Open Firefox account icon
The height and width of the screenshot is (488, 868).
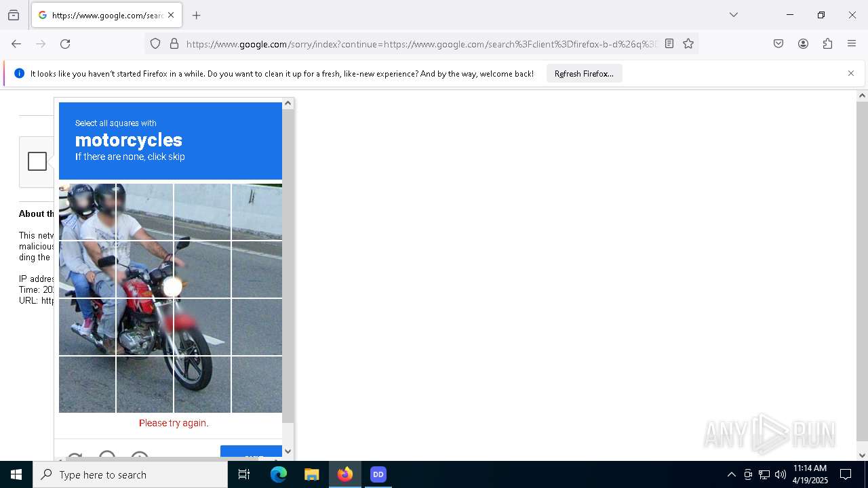tap(803, 43)
